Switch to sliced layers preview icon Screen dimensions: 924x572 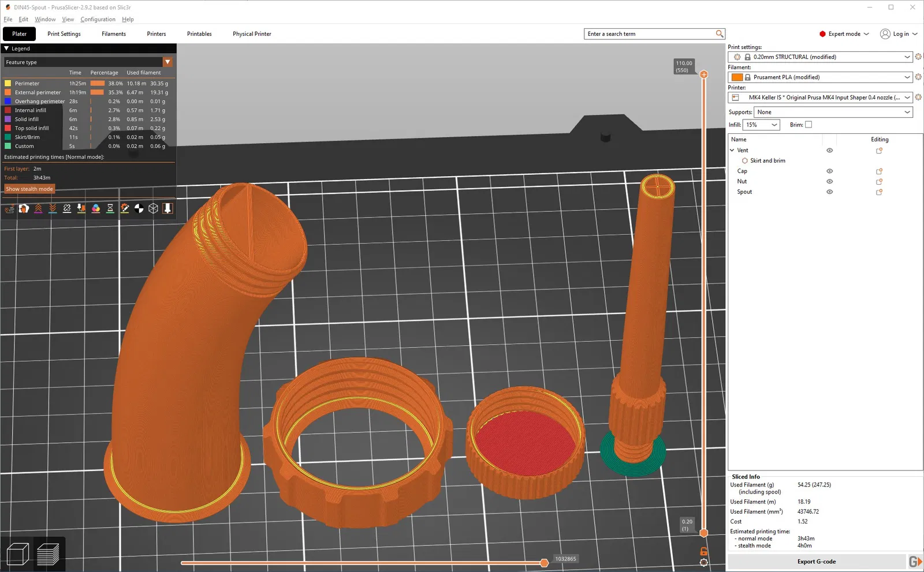48,554
